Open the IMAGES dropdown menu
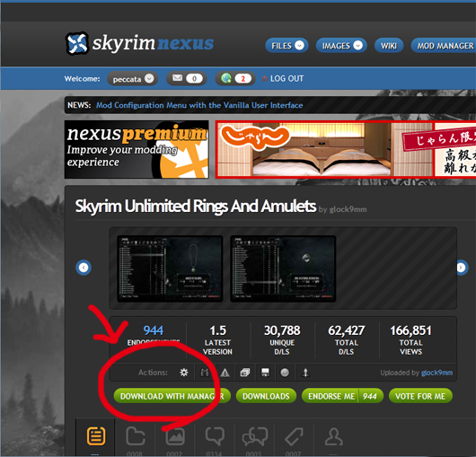Viewport: 476px width, 457px height. [341, 46]
